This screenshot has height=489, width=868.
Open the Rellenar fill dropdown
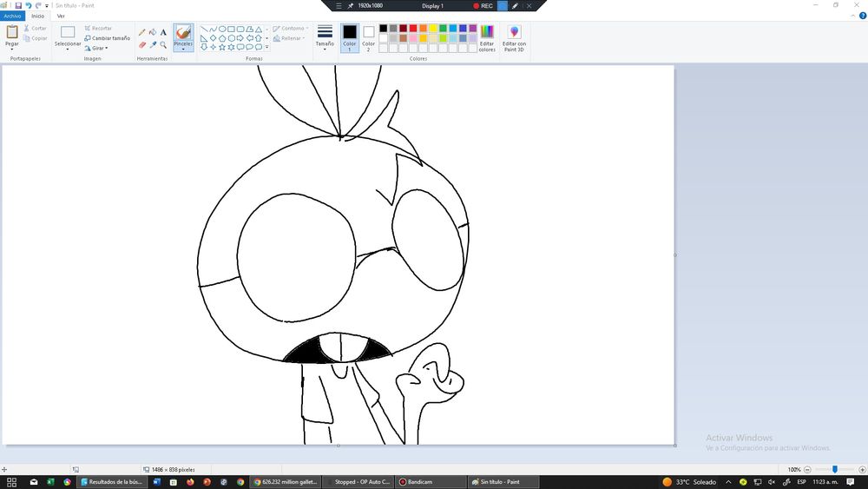pyautogui.click(x=289, y=38)
